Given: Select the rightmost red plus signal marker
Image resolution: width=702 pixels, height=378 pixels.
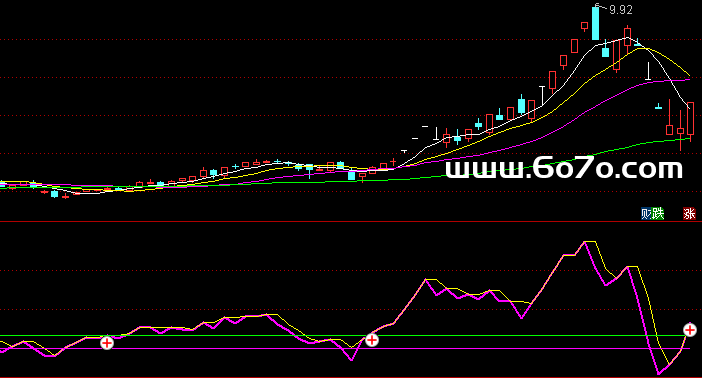Looking at the screenshot, I should (689, 330).
